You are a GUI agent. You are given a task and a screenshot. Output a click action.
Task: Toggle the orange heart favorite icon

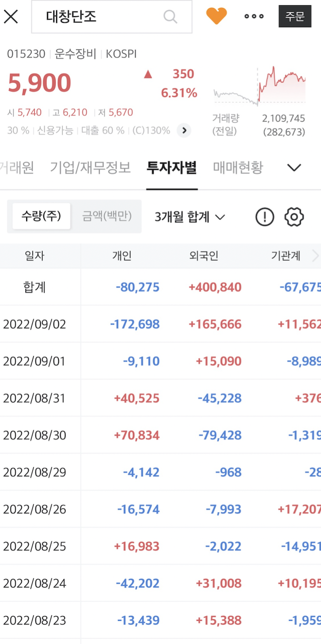(216, 16)
